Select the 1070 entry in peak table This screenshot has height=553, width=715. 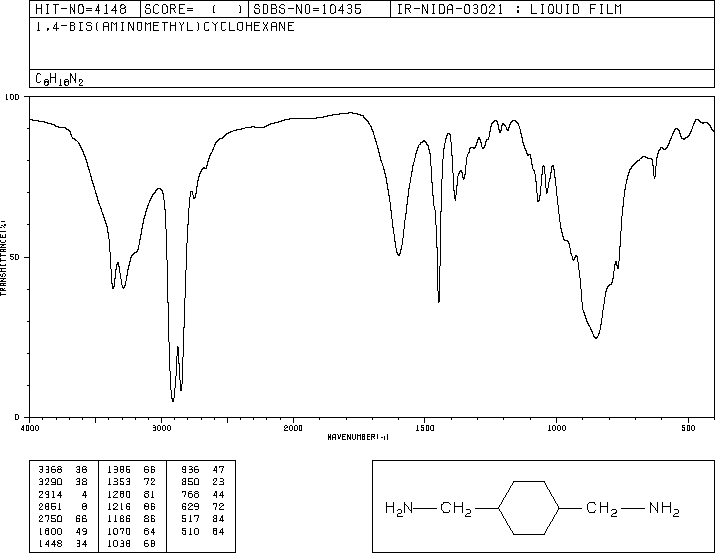(131, 532)
